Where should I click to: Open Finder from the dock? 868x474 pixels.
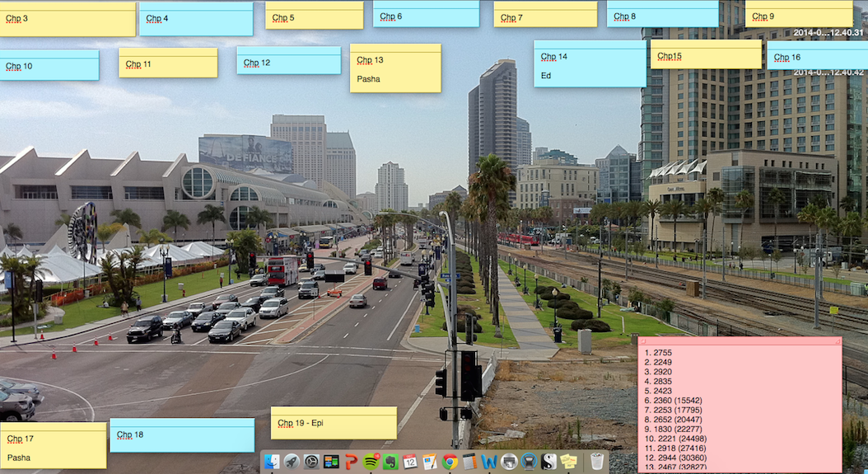point(272,462)
